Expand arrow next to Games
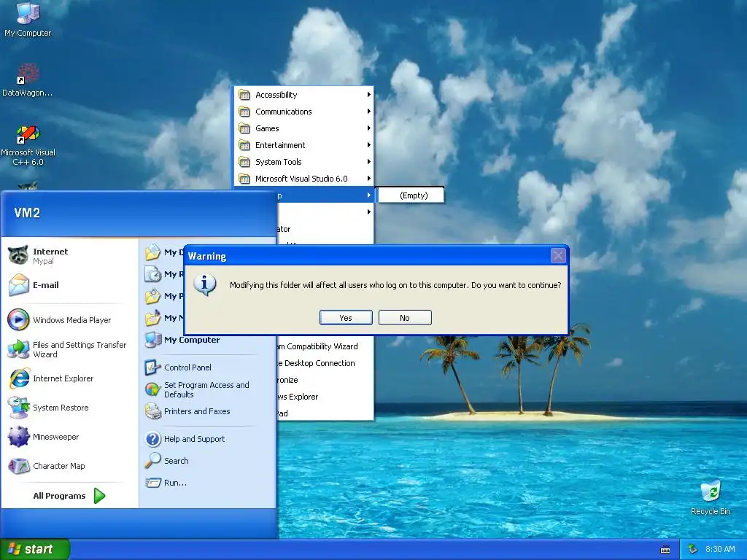Viewport: 747px width, 560px height. [368, 128]
